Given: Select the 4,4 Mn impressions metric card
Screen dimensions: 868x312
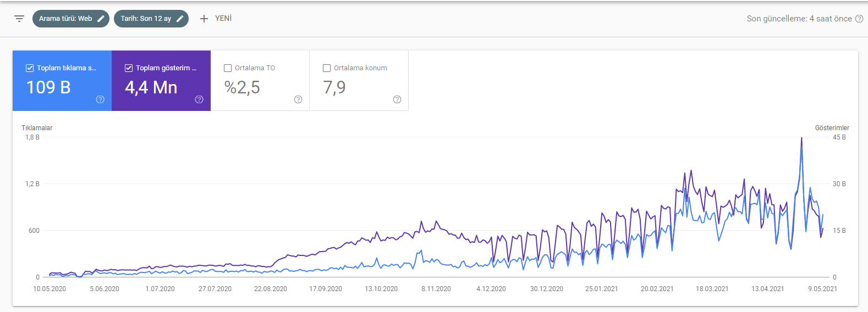Looking at the screenshot, I should [161, 81].
